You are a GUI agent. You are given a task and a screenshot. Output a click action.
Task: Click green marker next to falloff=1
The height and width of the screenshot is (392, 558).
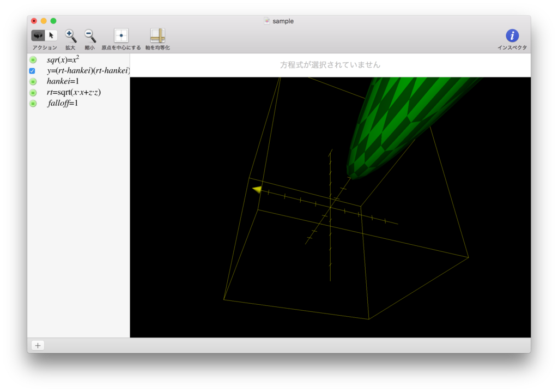(x=33, y=103)
